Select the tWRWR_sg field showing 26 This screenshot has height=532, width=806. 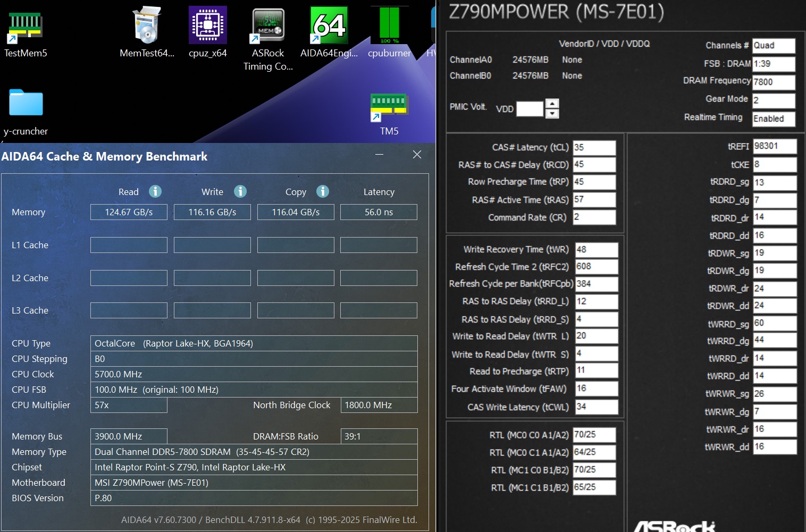tap(775, 394)
